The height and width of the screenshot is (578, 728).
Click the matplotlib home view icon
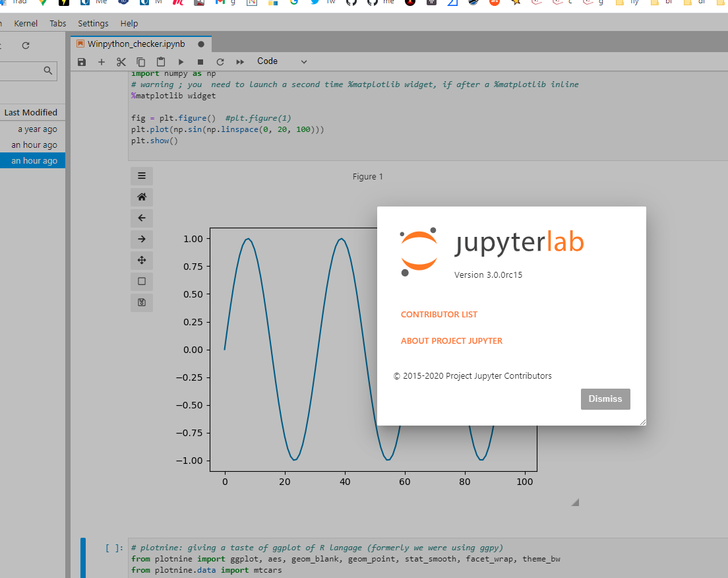point(142,197)
